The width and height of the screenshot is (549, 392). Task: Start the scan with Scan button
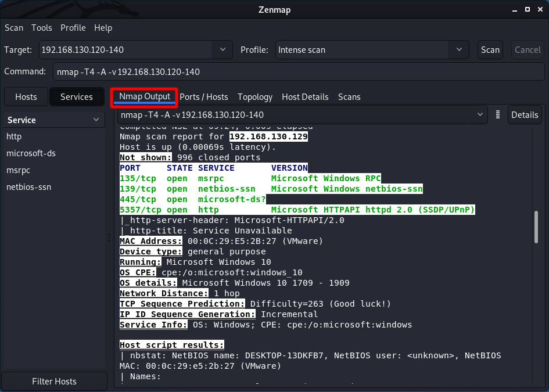tap(490, 50)
